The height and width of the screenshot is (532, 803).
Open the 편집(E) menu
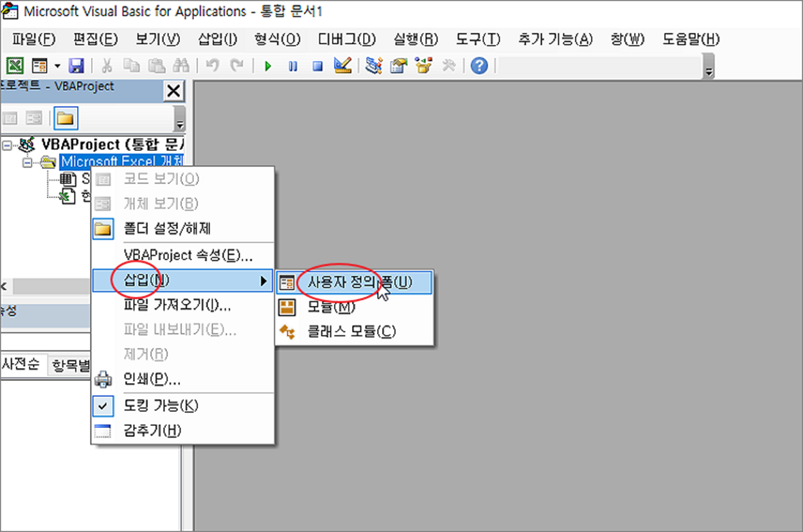[96, 39]
